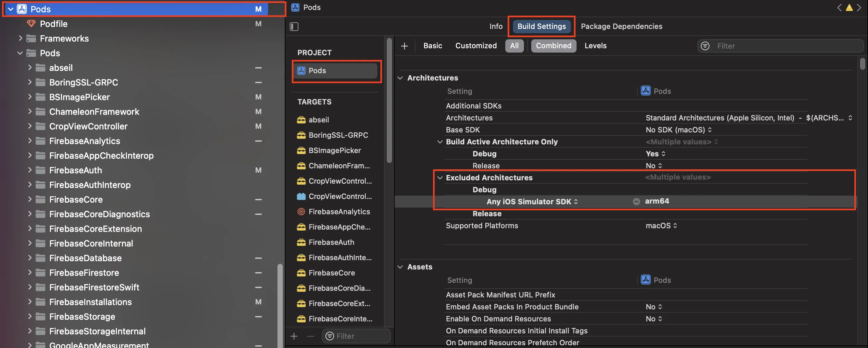Click the targets Filter field
This screenshot has width=868, height=348.
coord(356,336)
